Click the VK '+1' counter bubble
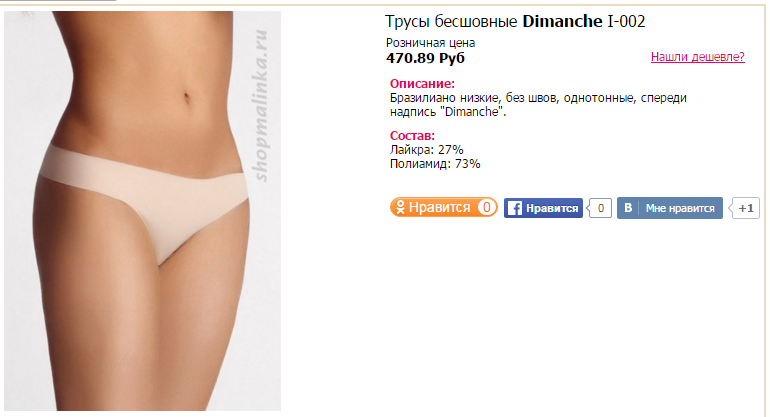The width and height of the screenshot is (770, 417). coord(745,208)
